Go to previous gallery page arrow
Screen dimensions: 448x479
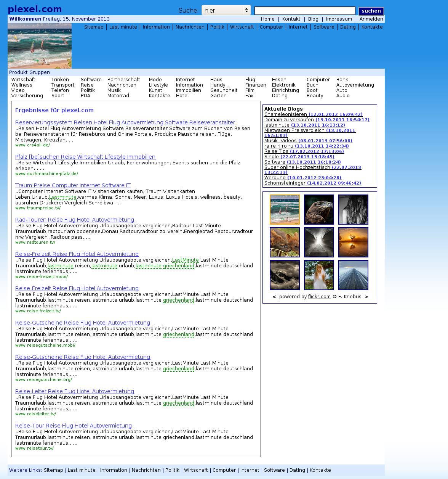coord(274,297)
